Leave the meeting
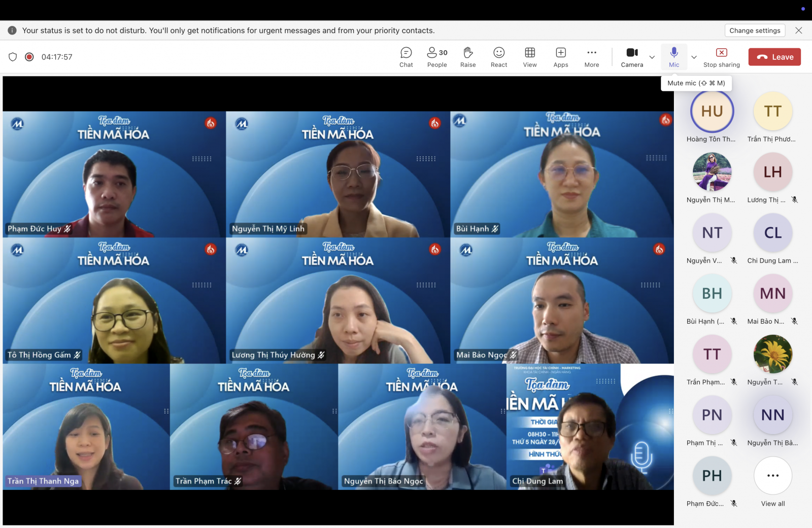Viewport: 812px width, 528px height. (774, 57)
